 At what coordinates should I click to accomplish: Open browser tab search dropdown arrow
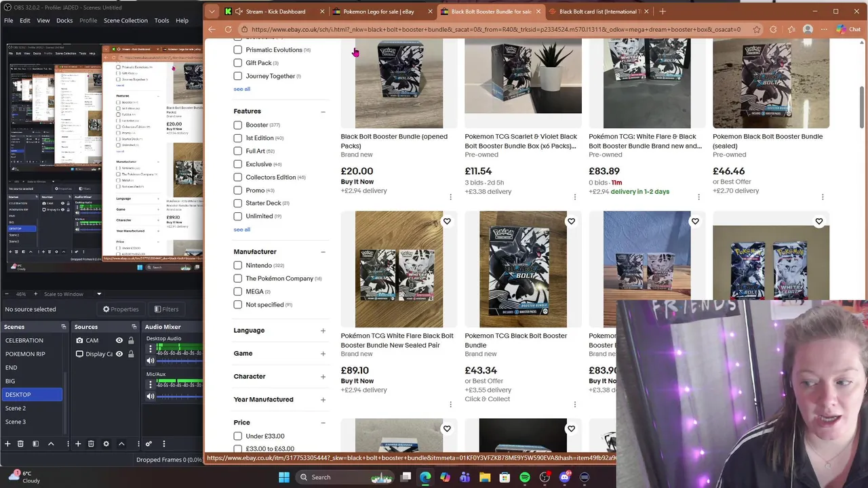[212, 12]
